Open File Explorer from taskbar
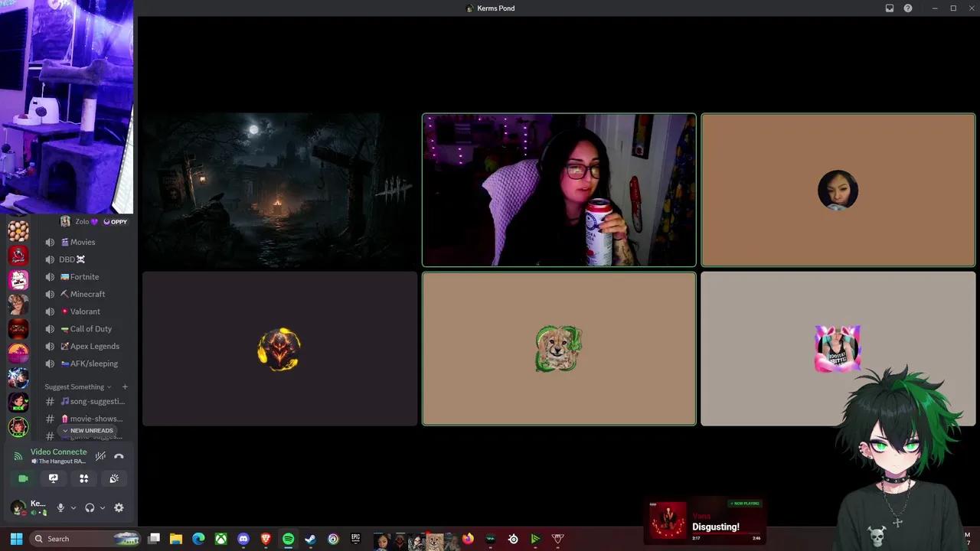The image size is (980, 551). [x=176, y=539]
